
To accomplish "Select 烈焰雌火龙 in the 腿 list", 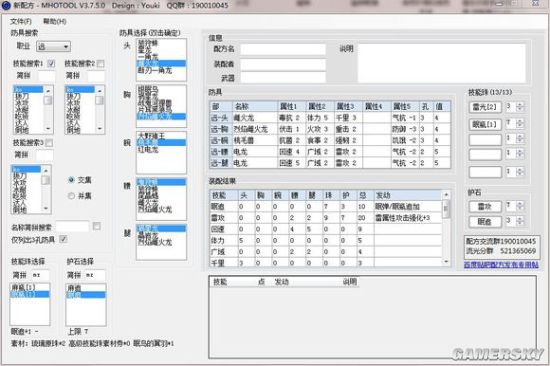I will 154,242.
